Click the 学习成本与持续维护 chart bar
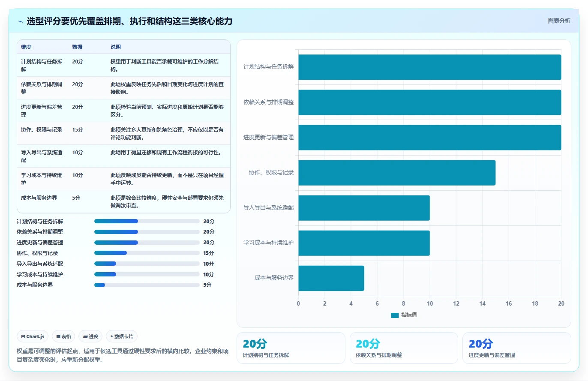 (364, 243)
